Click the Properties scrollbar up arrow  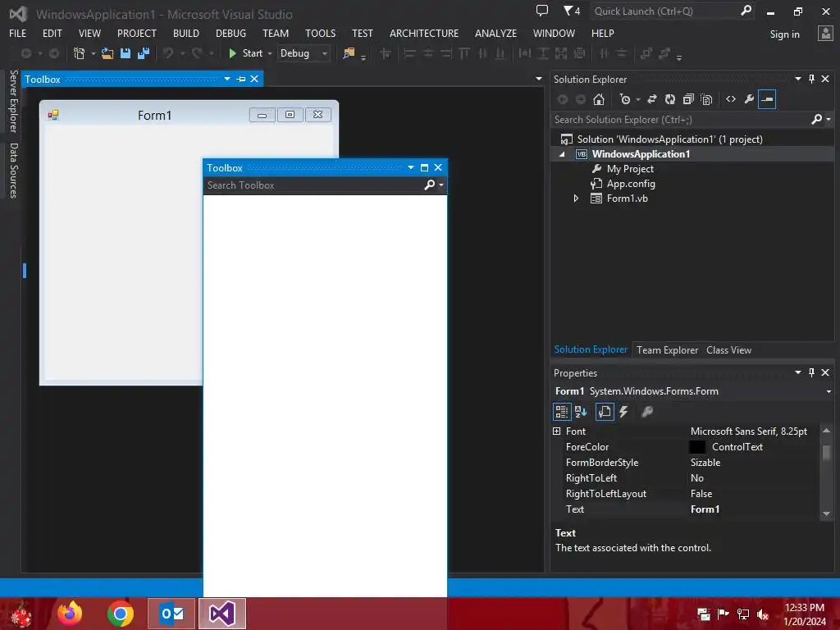[x=827, y=431]
